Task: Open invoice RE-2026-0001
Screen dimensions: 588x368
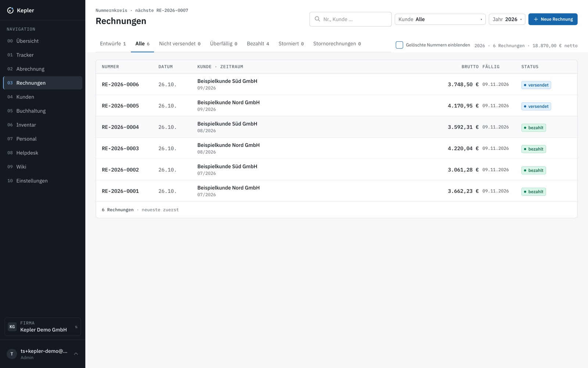Action: (336, 191)
